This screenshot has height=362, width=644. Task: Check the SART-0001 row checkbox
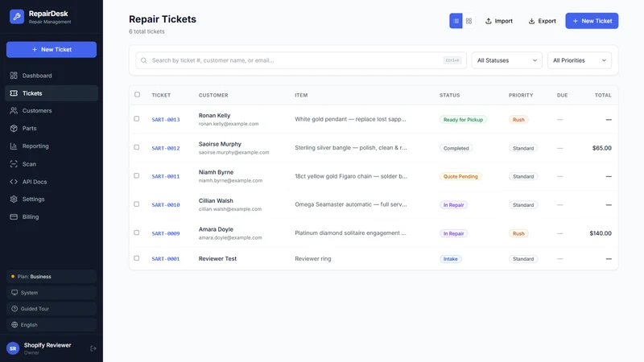click(x=136, y=258)
